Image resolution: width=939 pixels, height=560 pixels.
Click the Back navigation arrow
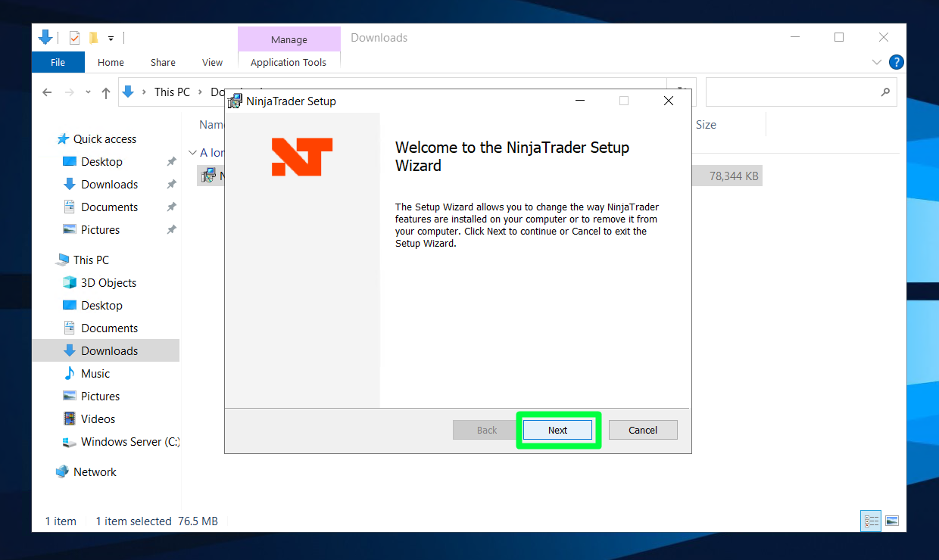coord(47,92)
